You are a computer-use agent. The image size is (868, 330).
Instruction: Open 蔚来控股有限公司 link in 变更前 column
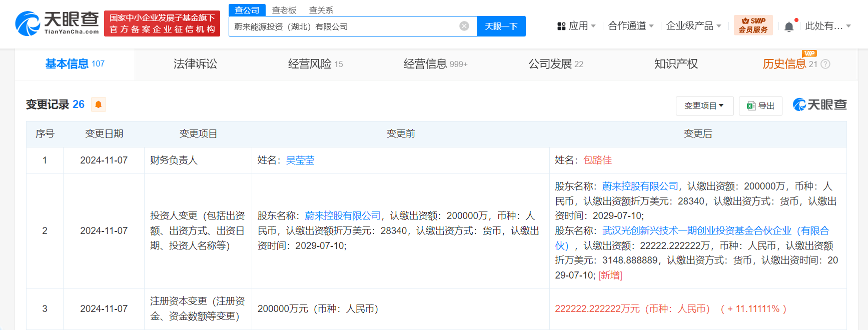[x=343, y=215]
